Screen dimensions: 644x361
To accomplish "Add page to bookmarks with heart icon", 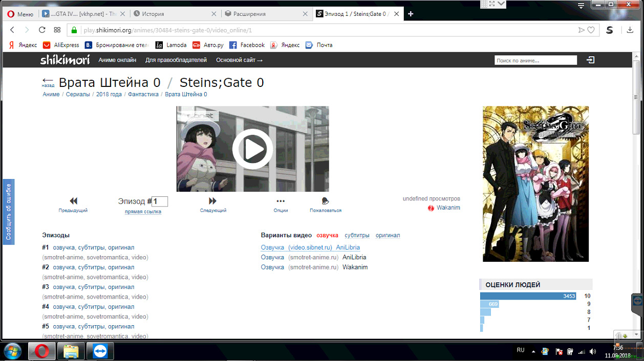I will pos(591,30).
